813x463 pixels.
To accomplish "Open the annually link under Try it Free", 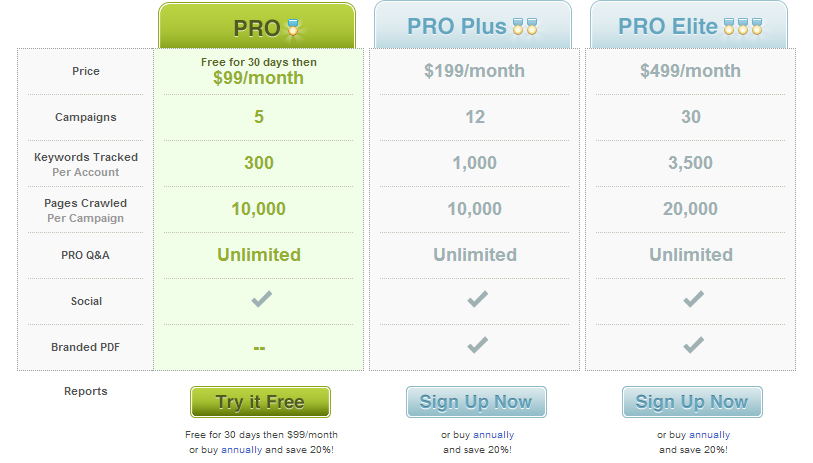I will (242, 450).
